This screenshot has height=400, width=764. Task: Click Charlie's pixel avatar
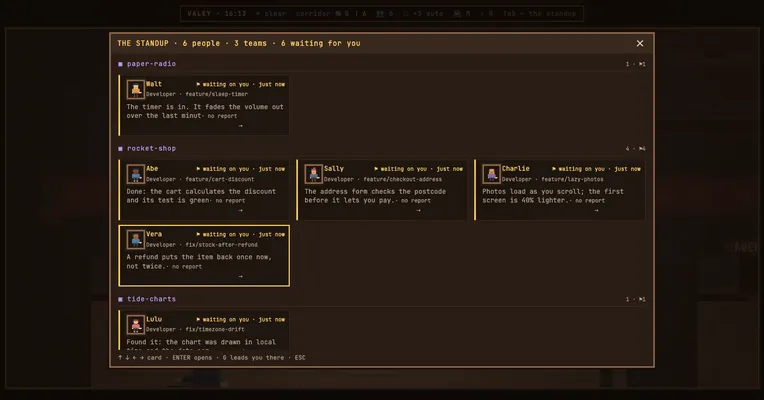point(491,174)
